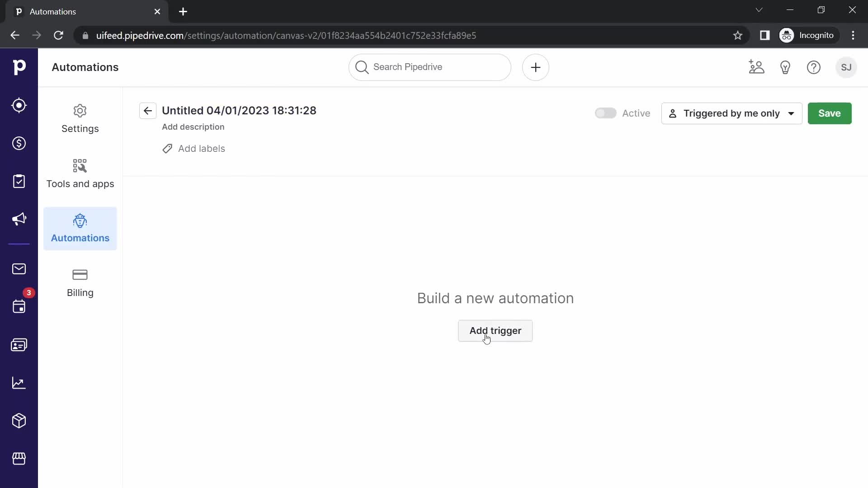
Task: Click the target/goals icon in sidebar
Action: (19, 105)
